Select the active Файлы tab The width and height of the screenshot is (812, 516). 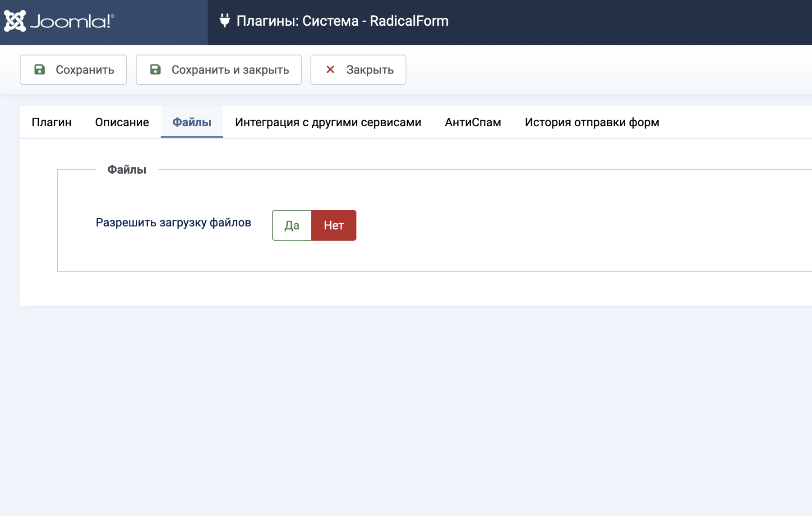click(x=192, y=122)
